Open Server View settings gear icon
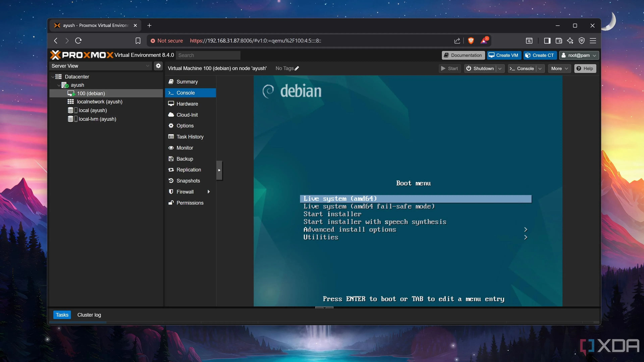644x362 pixels. (158, 66)
